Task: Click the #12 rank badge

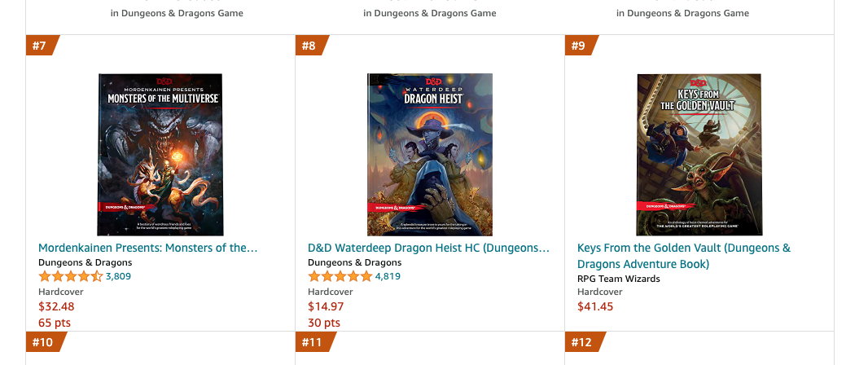Action: click(x=581, y=342)
